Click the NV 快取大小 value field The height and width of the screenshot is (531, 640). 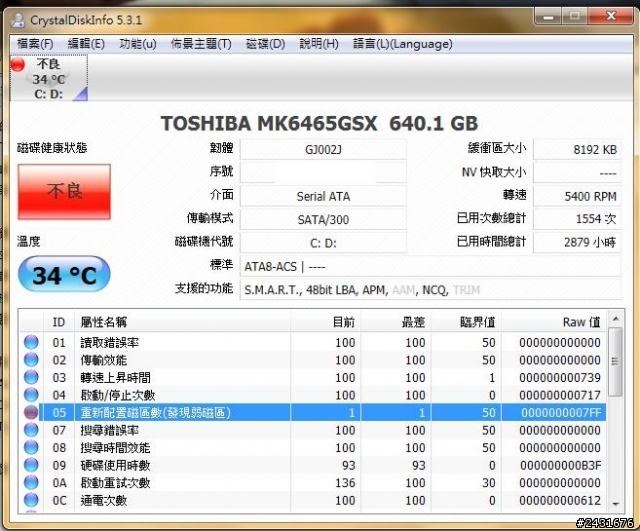pos(577,173)
